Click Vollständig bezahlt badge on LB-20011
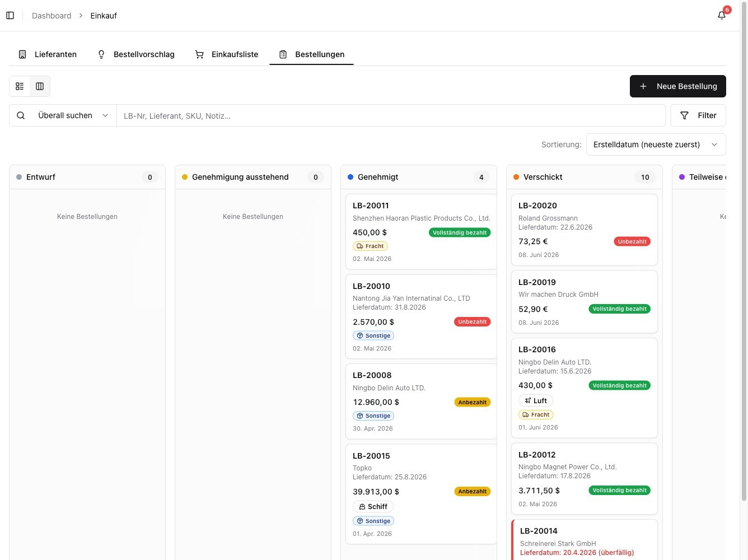This screenshot has width=748, height=560. coord(460,232)
